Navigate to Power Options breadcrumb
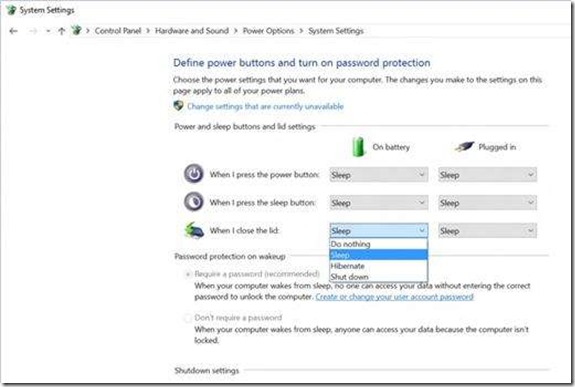 point(268,31)
